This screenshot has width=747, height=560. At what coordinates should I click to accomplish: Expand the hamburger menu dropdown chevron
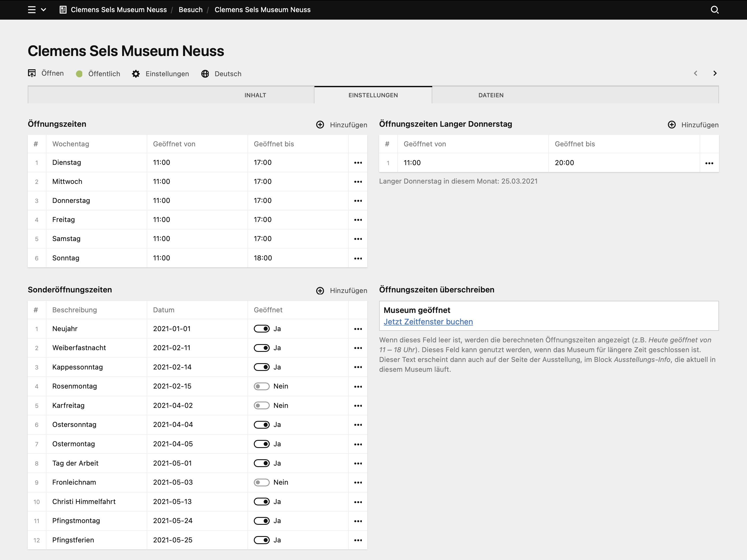(43, 10)
